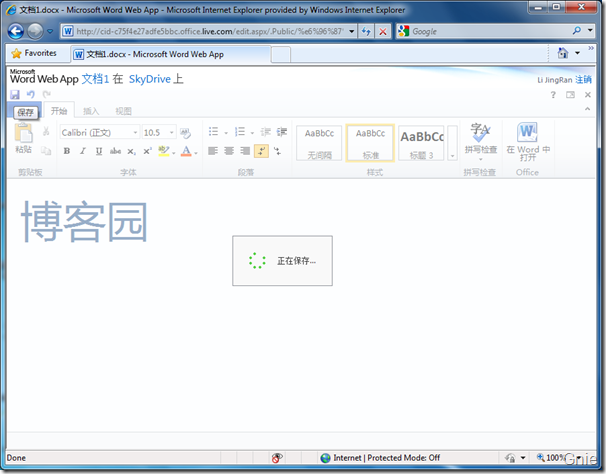Insert a numbered list

click(240, 132)
